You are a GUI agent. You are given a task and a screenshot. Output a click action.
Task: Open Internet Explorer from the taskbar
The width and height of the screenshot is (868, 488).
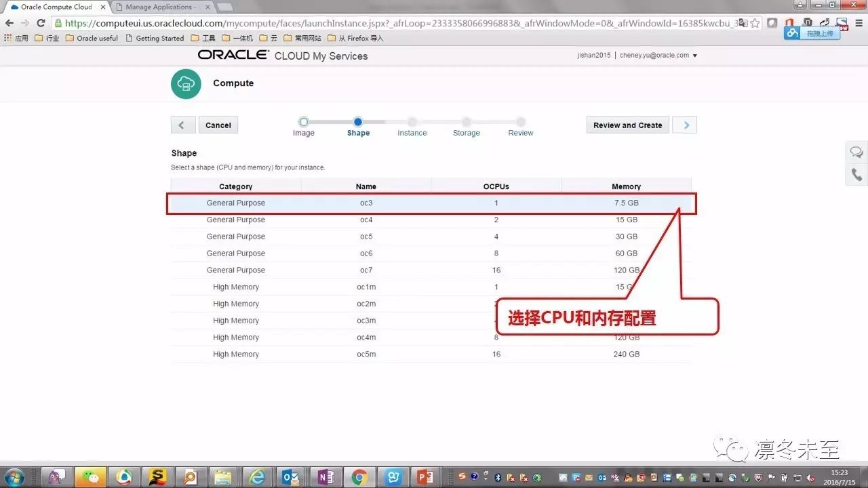pyautogui.click(x=258, y=477)
